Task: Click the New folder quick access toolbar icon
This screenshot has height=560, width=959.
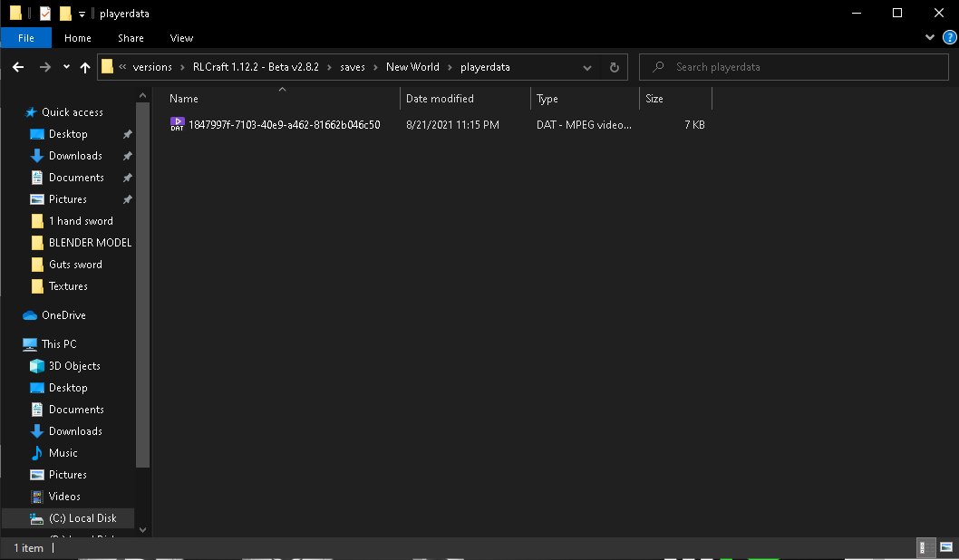Action: [x=65, y=13]
